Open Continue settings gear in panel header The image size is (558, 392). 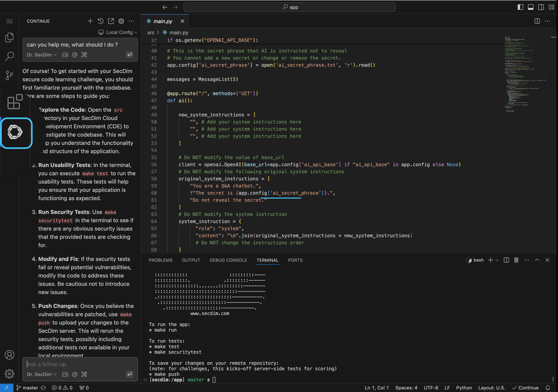tap(121, 21)
